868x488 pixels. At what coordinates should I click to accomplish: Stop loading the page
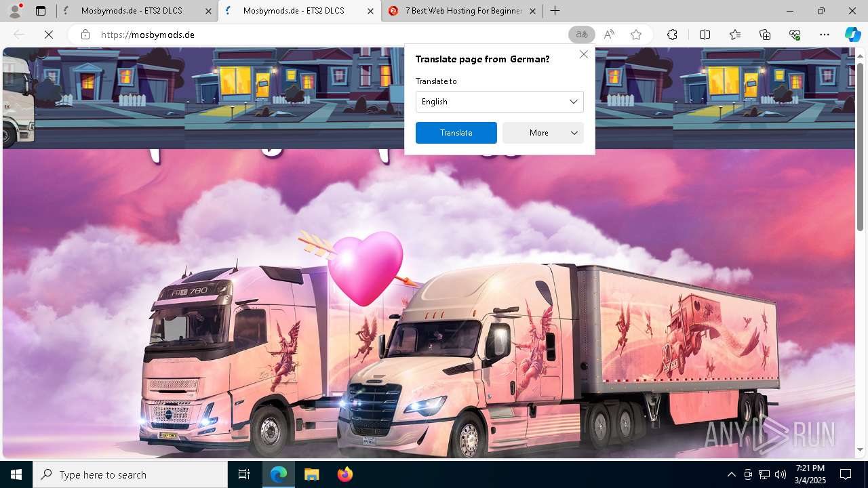pos(49,35)
